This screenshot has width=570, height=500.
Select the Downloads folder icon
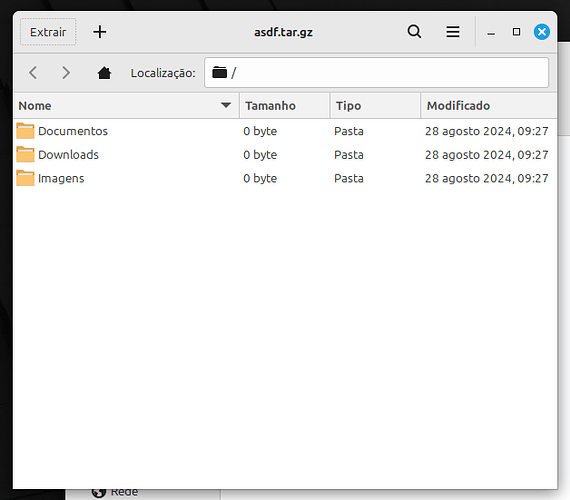(x=25, y=154)
